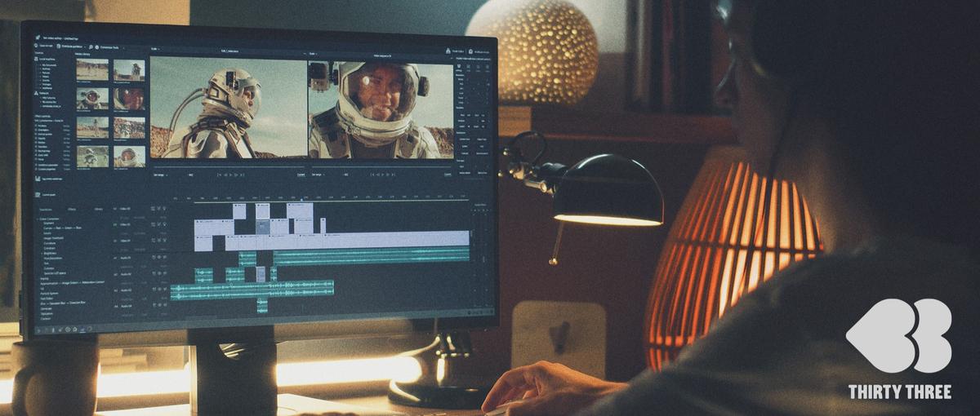Play the sequence in the right program viewer
Viewport: 980px width, 416px height.
pos(383,175)
